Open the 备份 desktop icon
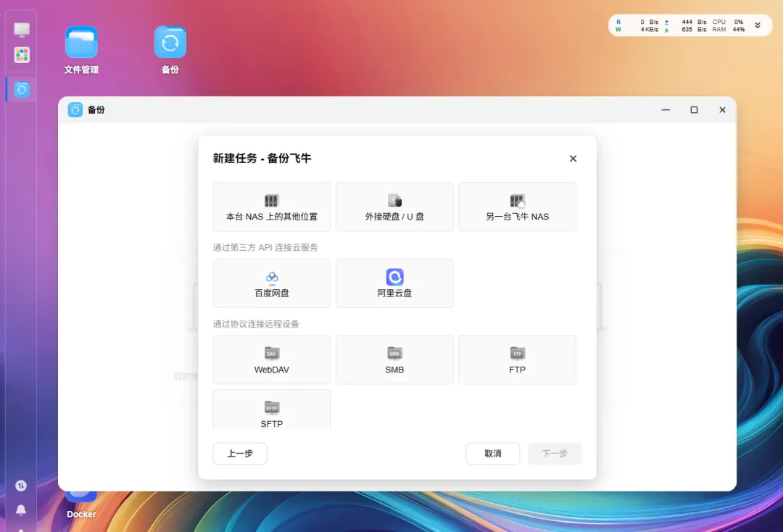 170,50
